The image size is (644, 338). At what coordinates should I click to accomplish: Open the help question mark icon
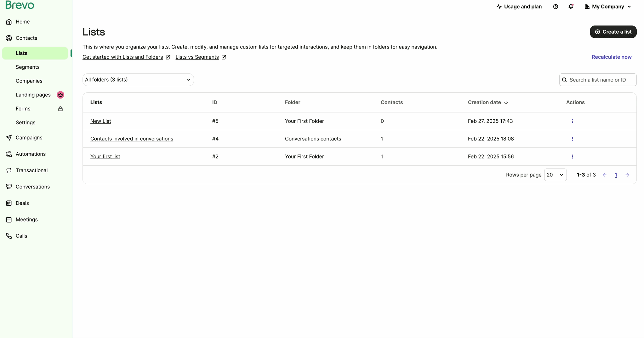tap(556, 7)
